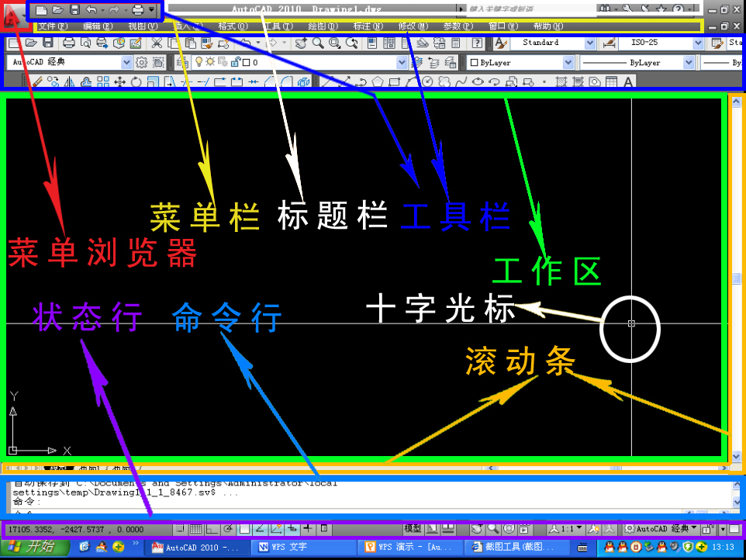
Task: Select the Rectangle draw tool
Action: [394, 81]
